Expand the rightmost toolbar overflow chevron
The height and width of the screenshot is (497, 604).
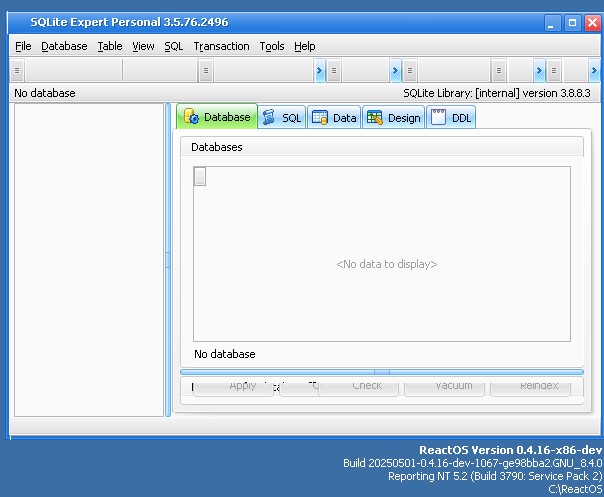(594, 71)
